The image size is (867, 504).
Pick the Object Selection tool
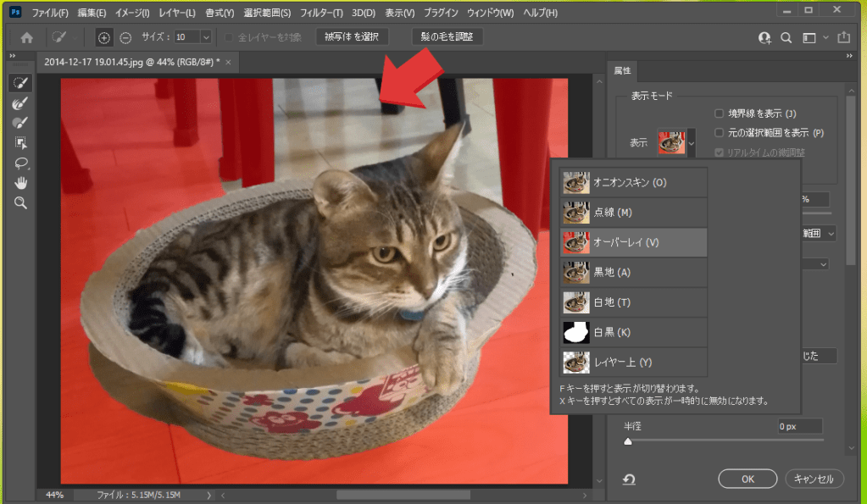point(20,142)
